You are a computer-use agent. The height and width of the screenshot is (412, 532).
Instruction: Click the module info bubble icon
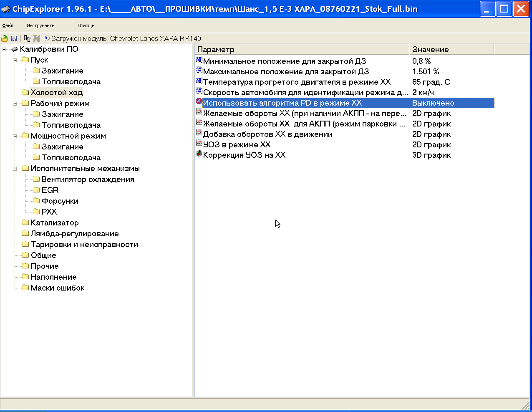point(46,38)
